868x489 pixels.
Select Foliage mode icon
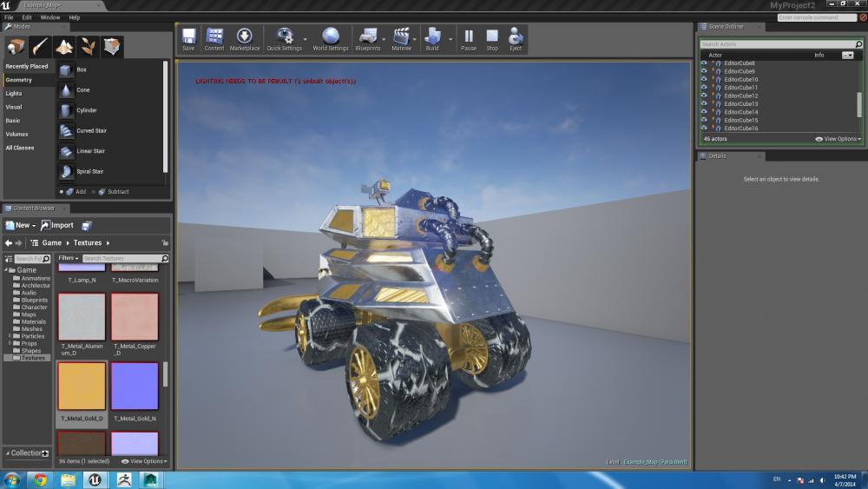click(x=88, y=47)
